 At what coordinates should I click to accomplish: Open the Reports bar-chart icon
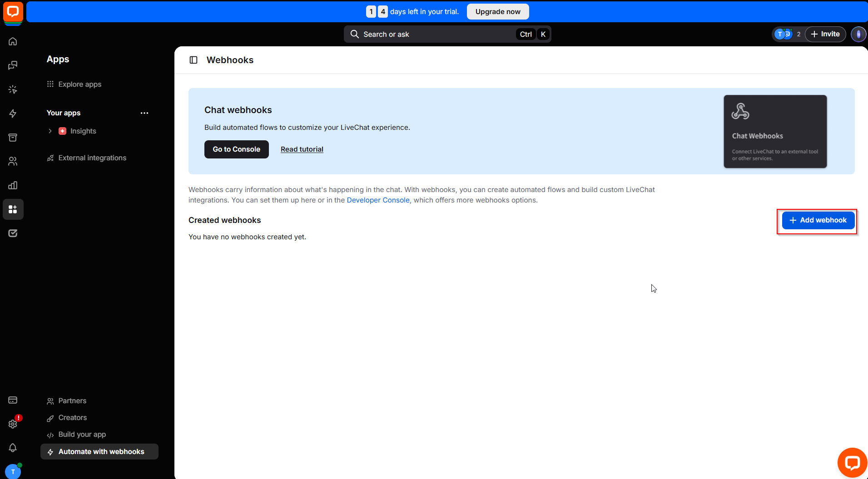(13, 185)
